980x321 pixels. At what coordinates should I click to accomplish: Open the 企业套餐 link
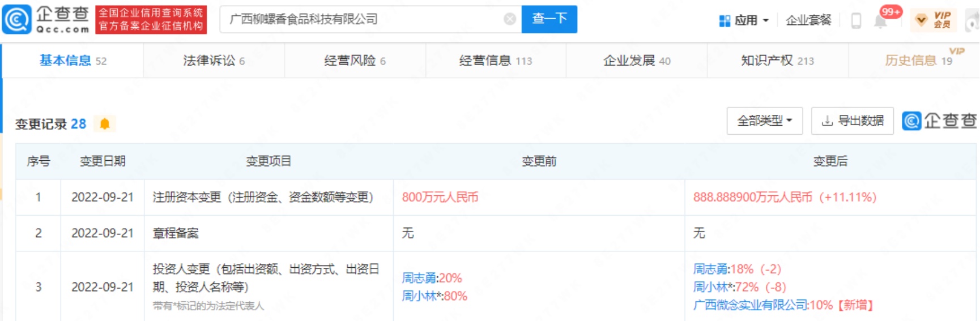click(x=808, y=21)
